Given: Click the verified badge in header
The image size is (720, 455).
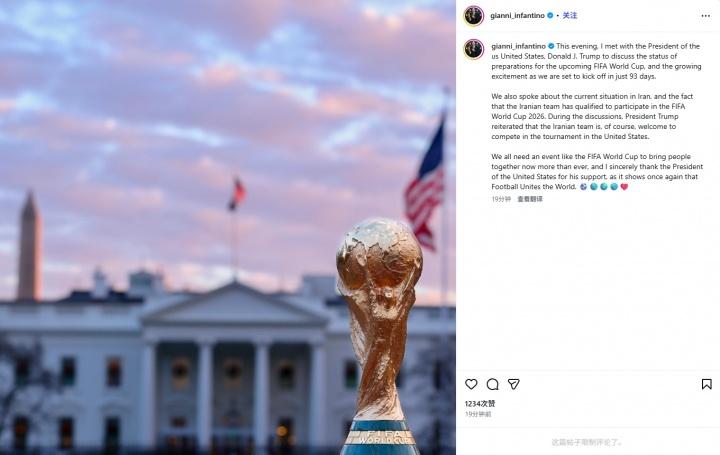Looking at the screenshot, I should point(550,16).
